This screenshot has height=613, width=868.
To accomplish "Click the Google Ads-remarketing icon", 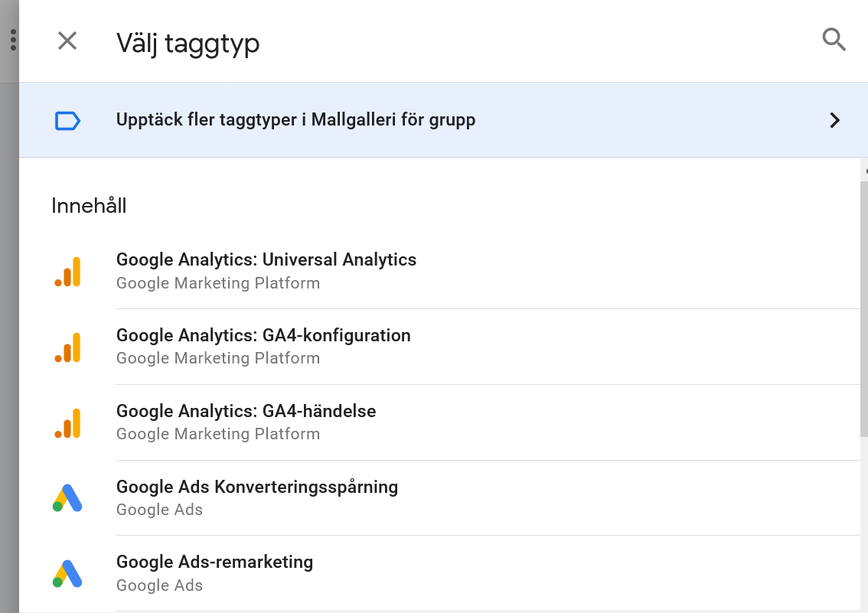I will pos(68,573).
